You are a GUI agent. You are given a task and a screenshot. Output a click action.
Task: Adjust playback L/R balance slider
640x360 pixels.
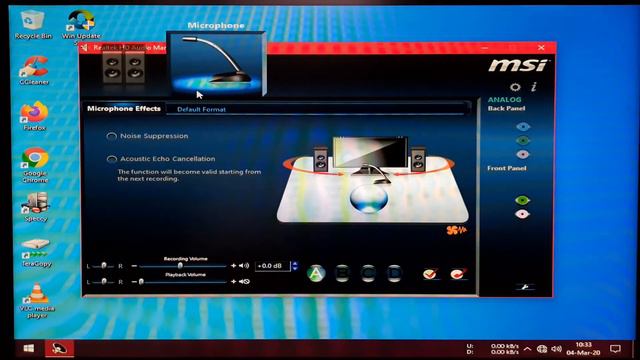(x=104, y=282)
